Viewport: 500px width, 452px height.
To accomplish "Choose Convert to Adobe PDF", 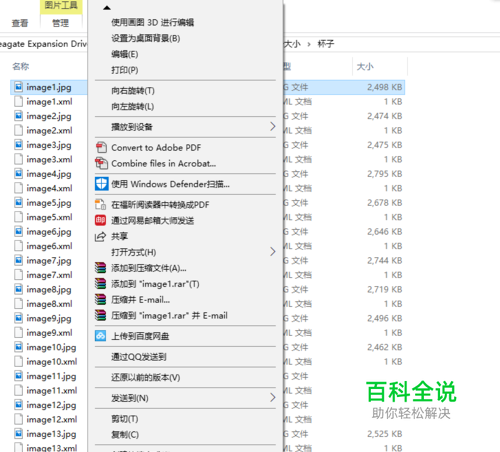I will click(156, 147).
